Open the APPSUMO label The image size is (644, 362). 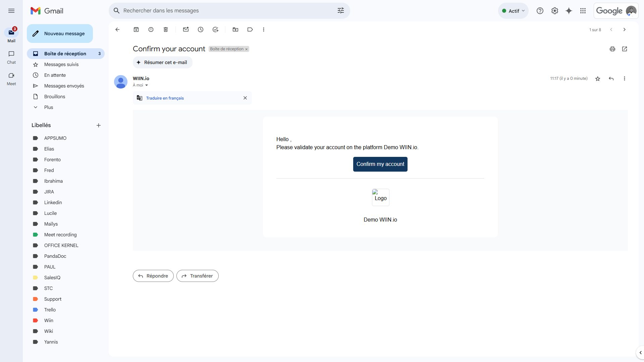coord(66,138)
